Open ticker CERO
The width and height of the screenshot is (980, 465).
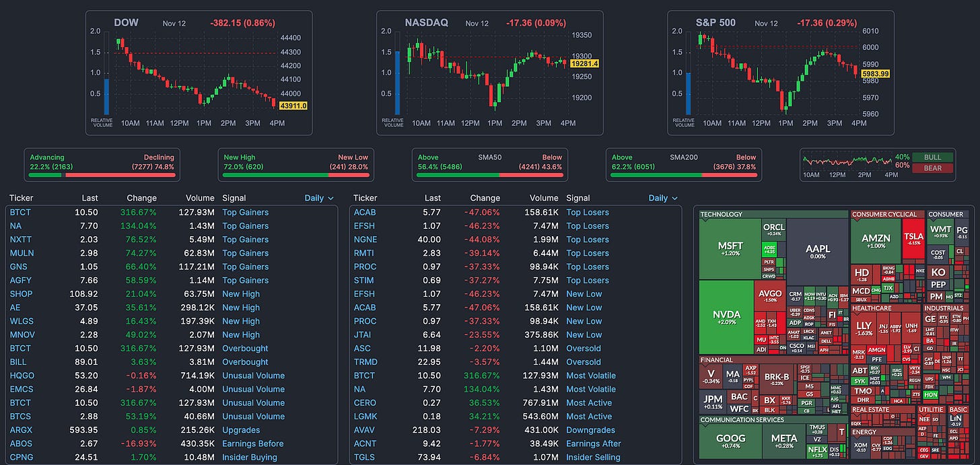click(x=365, y=402)
